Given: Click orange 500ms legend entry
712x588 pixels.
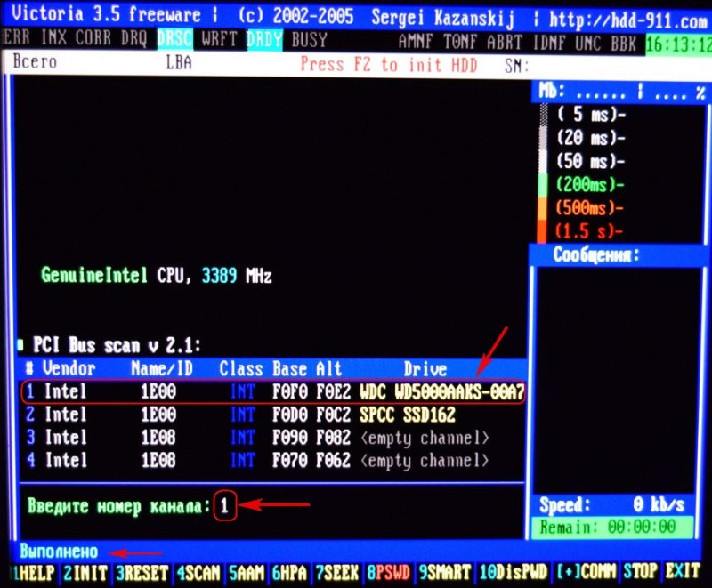Looking at the screenshot, I should tap(590, 208).
